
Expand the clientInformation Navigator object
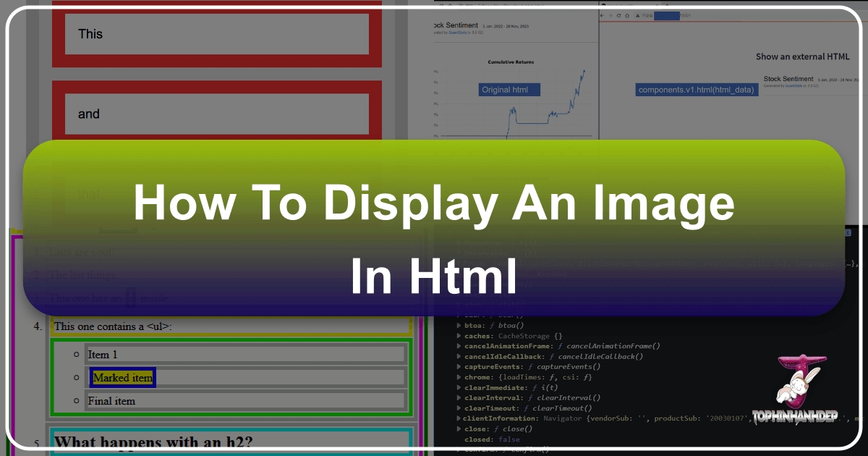(459, 418)
